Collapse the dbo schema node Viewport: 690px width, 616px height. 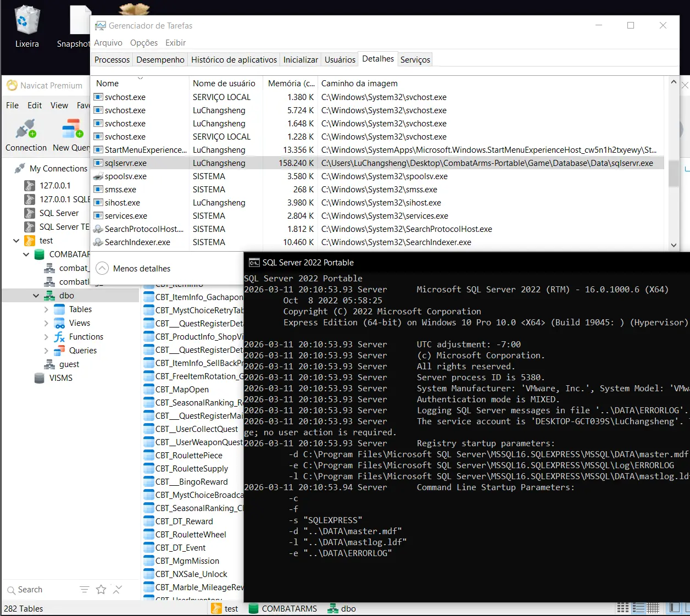36,296
